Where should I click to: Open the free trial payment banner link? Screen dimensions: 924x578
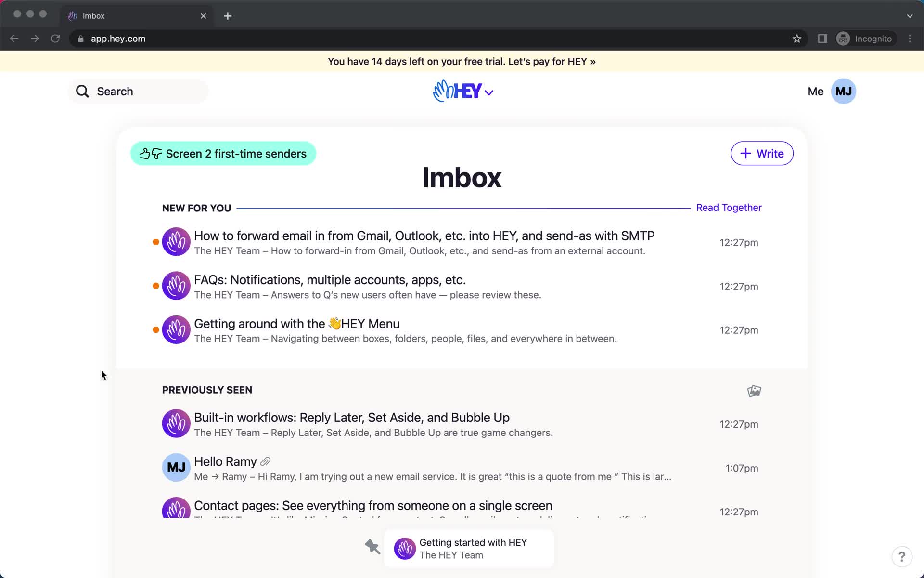click(x=462, y=61)
